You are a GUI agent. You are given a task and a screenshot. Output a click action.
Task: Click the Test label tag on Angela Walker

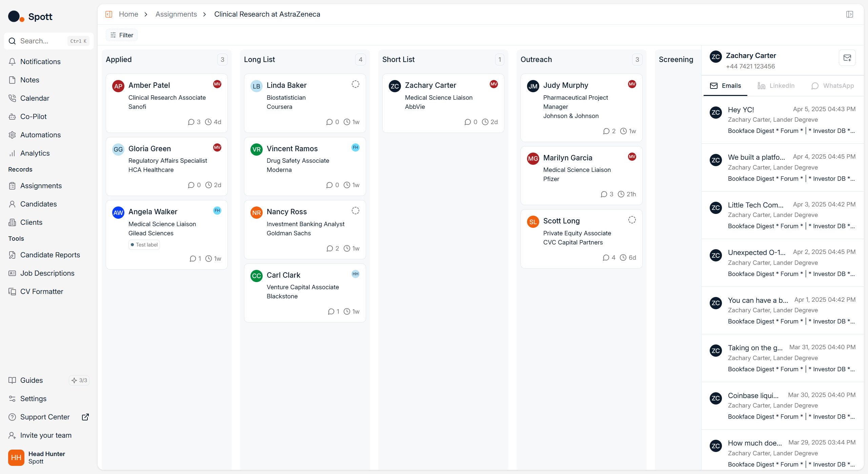pos(144,245)
